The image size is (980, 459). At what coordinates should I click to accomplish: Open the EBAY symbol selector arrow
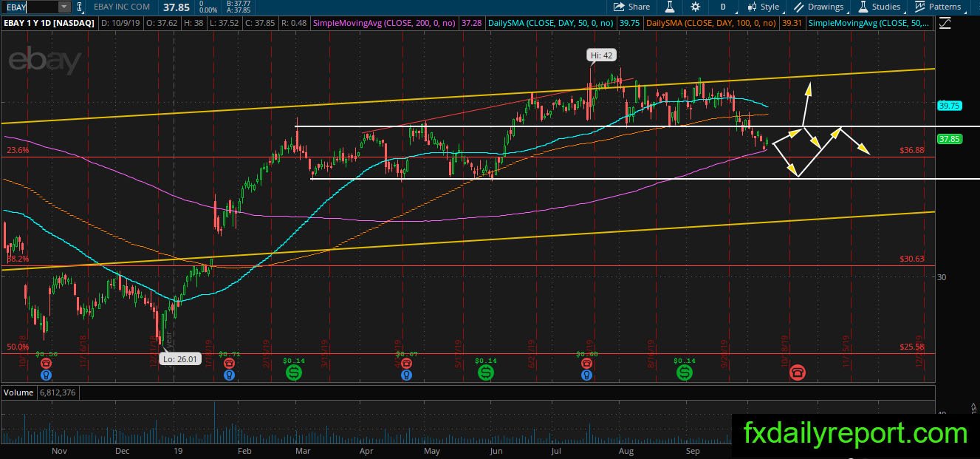[x=64, y=7]
